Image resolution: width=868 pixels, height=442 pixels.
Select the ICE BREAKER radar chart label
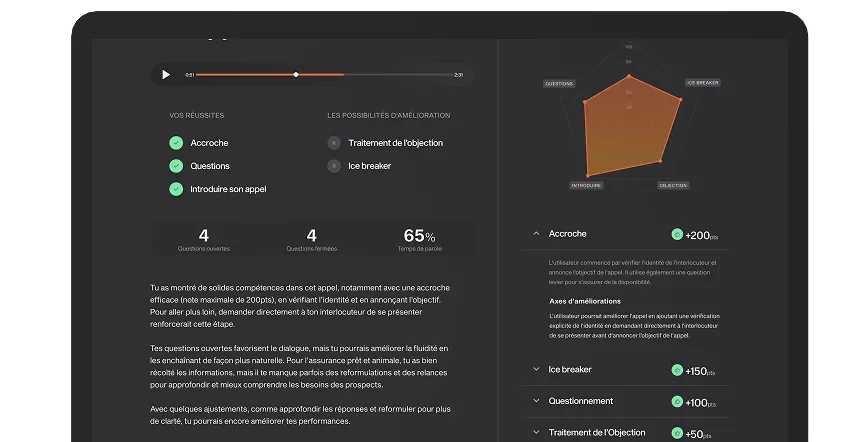[702, 82]
